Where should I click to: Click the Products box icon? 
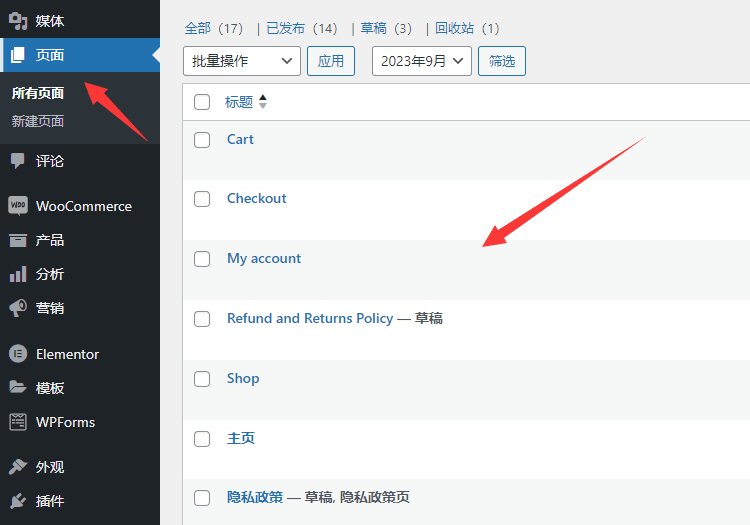coord(18,240)
